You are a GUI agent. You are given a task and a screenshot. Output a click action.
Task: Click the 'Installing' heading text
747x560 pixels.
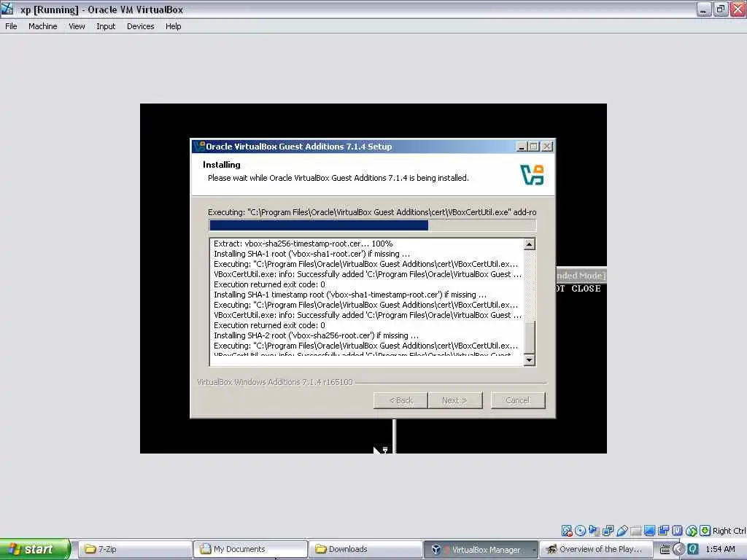pos(222,165)
